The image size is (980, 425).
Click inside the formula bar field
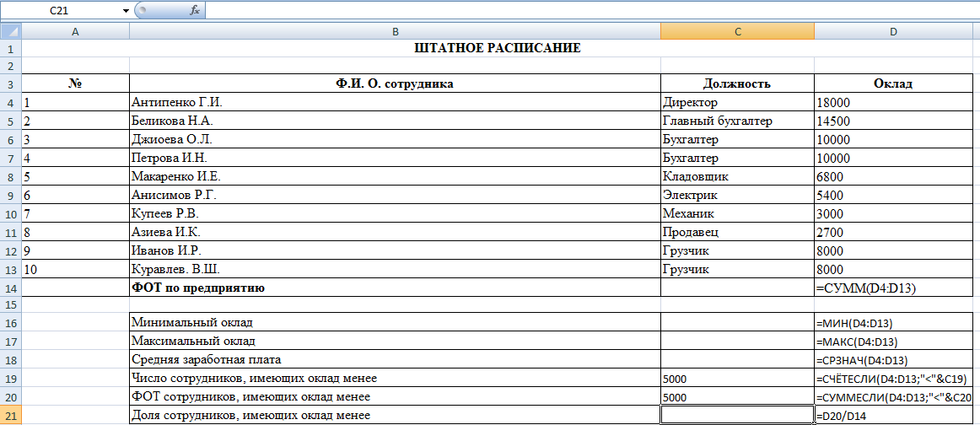592,11
